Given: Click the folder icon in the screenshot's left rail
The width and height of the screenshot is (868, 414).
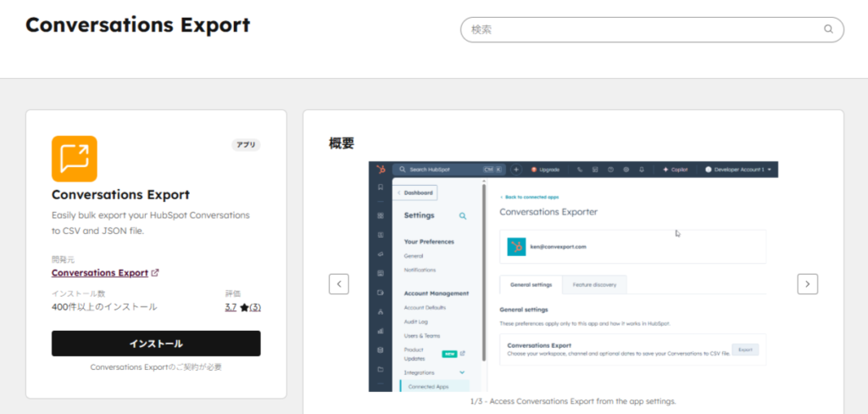Looking at the screenshot, I should pyautogui.click(x=381, y=369).
